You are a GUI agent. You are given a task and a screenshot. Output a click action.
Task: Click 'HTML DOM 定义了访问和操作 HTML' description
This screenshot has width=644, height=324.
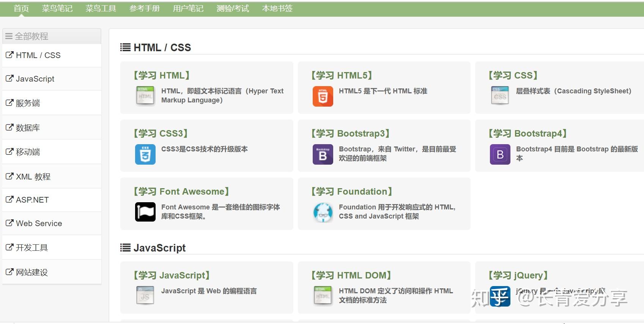click(396, 296)
